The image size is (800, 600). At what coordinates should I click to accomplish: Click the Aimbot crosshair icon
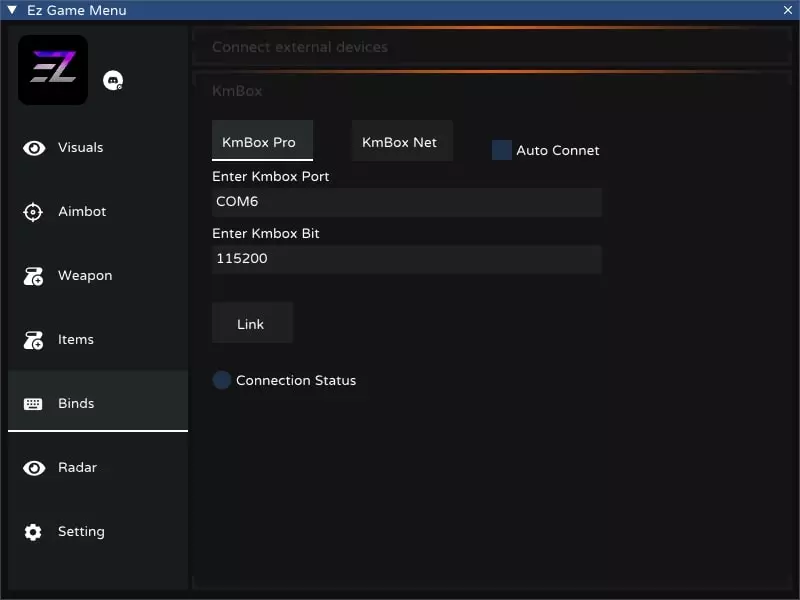[33, 212]
